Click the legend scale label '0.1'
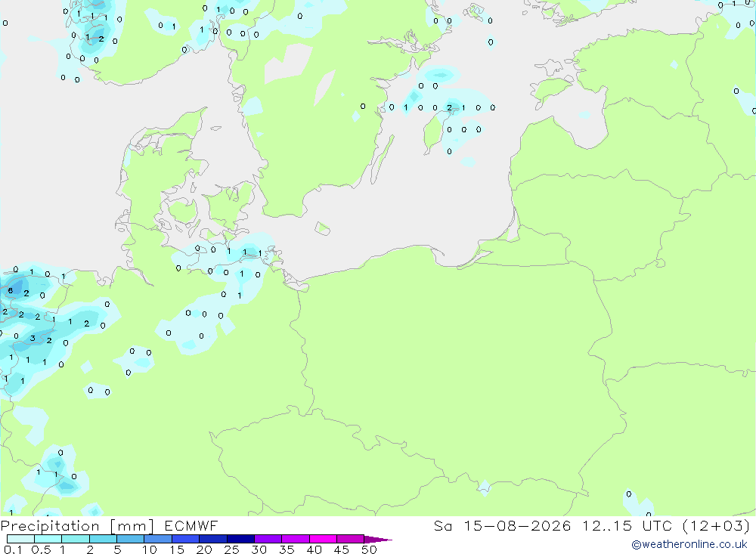 13,549
